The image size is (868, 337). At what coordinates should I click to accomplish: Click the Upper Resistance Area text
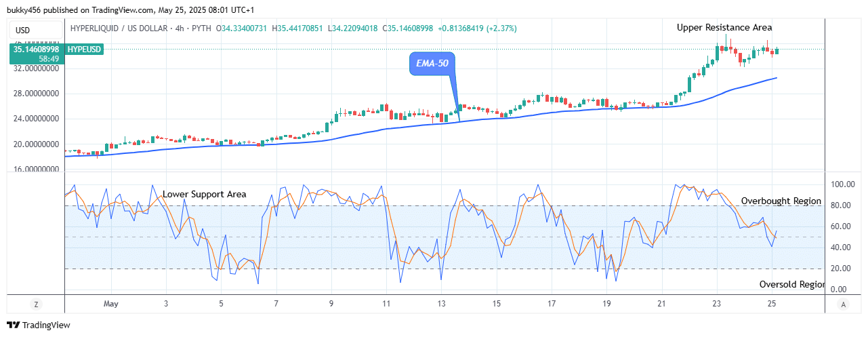coord(724,27)
